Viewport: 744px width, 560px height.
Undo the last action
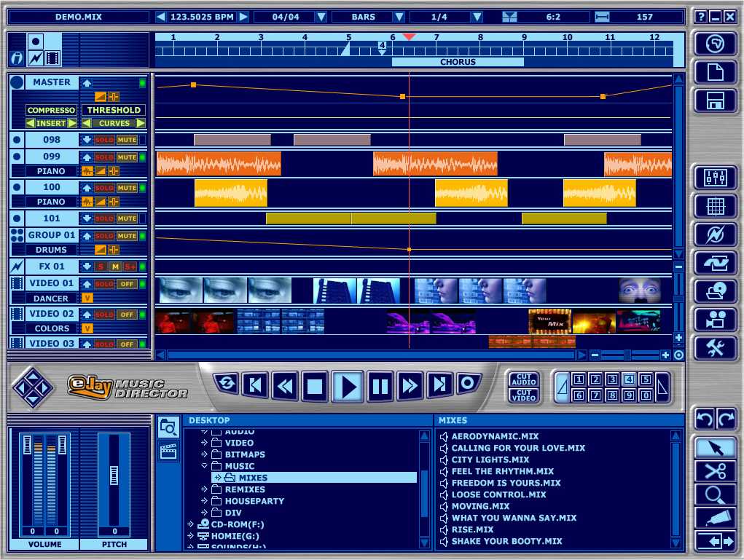tap(704, 418)
